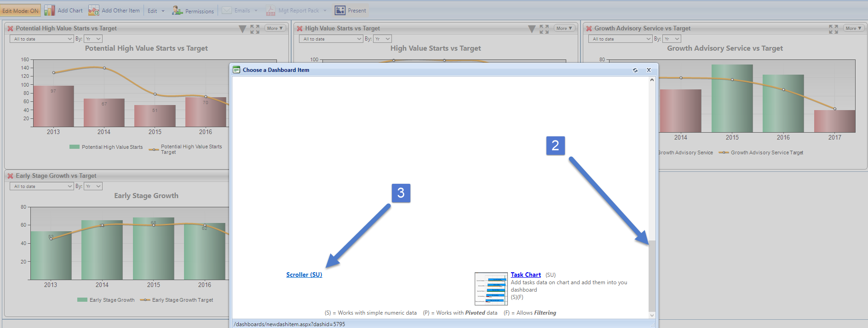Image resolution: width=868 pixels, height=328 pixels.
Task: Click the dialog scrollbar down arrow
Action: pyautogui.click(x=652, y=315)
